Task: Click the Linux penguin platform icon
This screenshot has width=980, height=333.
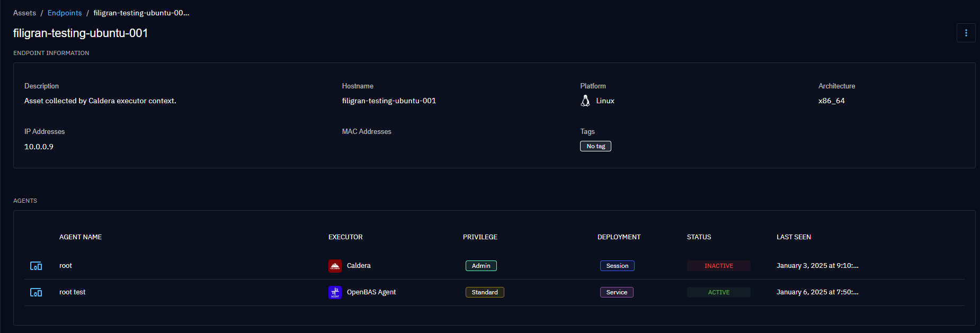Action: tap(585, 101)
